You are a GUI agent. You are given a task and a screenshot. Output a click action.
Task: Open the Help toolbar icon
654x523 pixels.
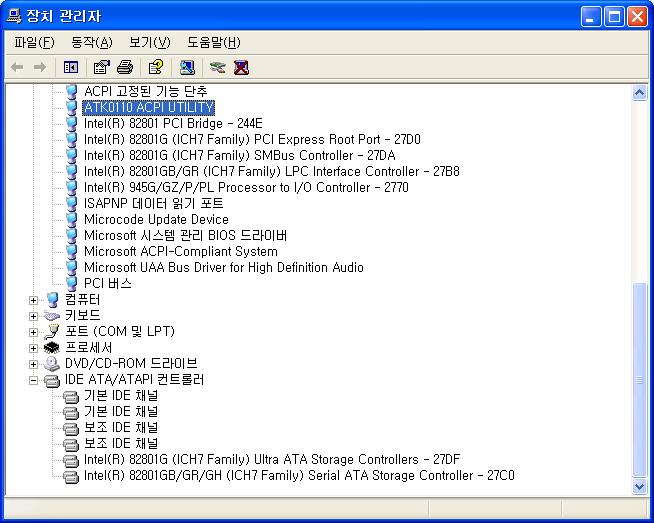[156, 67]
